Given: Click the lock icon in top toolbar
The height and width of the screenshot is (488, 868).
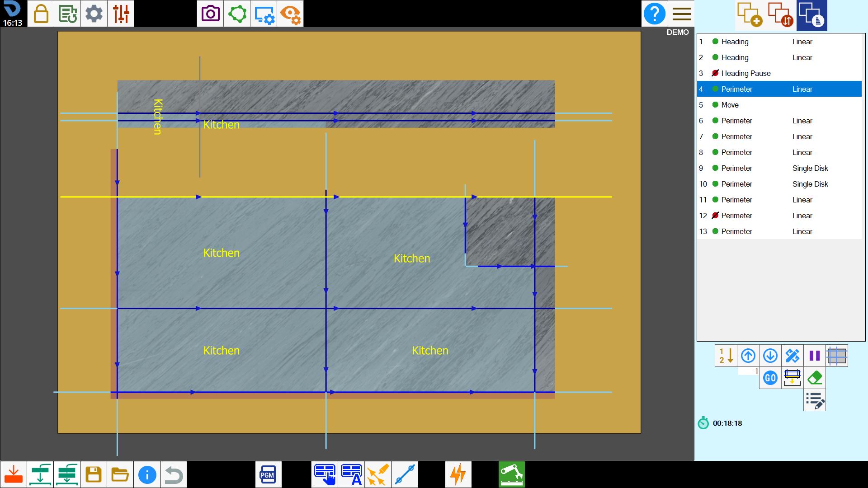Looking at the screenshot, I should [x=41, y=14].
